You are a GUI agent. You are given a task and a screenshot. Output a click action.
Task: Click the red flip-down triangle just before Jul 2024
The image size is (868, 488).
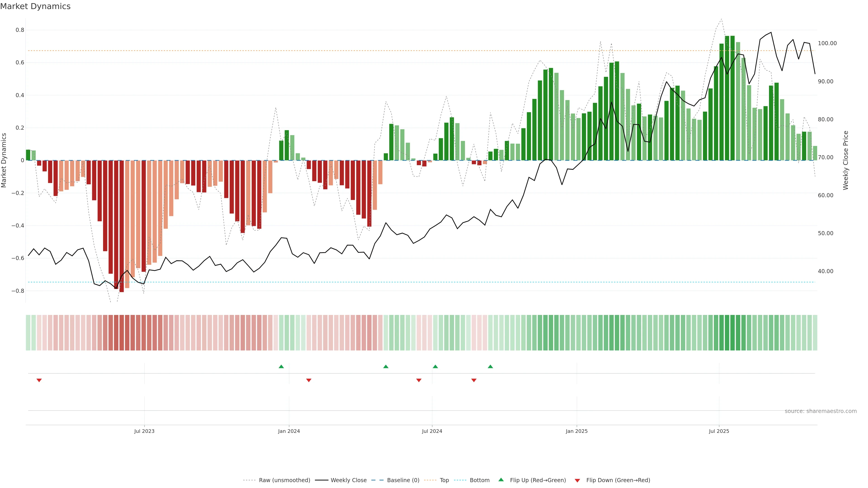[419, 380]
